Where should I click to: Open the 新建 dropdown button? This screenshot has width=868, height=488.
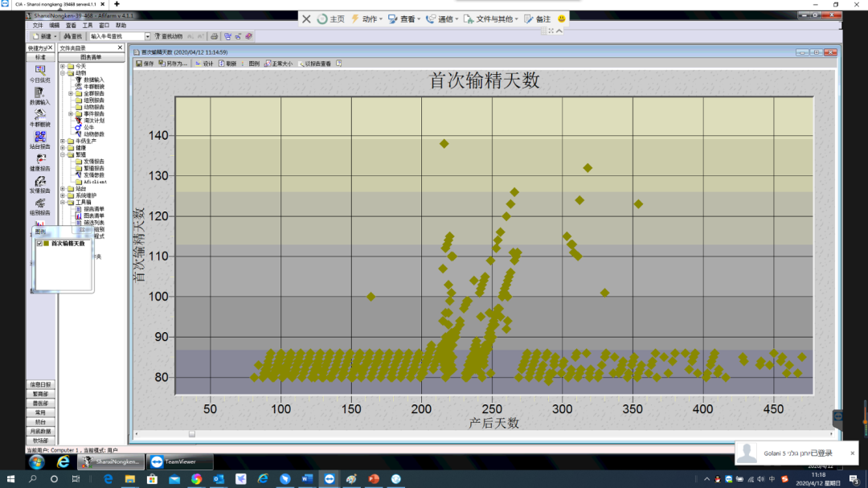(x=44, y=36)
